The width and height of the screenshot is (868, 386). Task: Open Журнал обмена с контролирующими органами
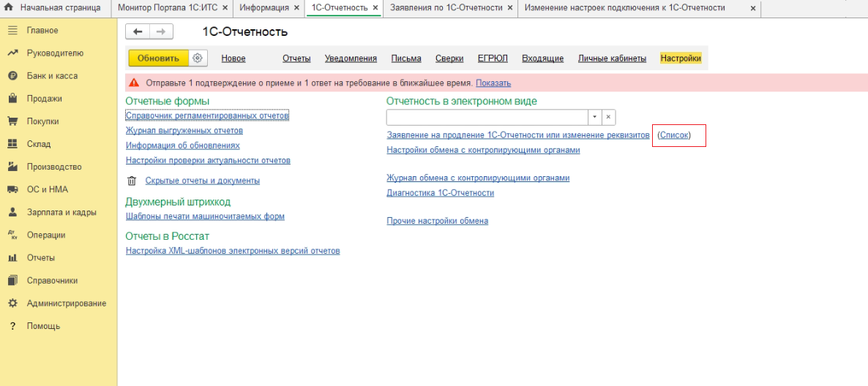click(479, 178)
